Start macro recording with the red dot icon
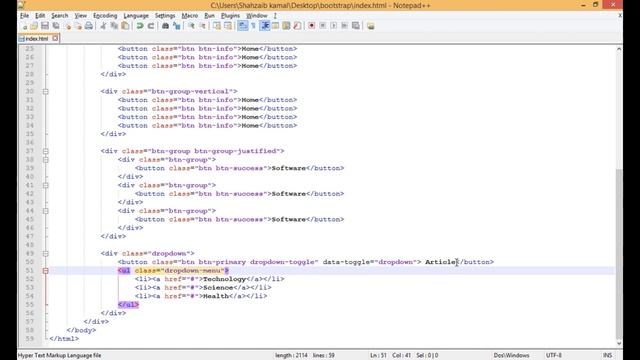 click(311, 26)
